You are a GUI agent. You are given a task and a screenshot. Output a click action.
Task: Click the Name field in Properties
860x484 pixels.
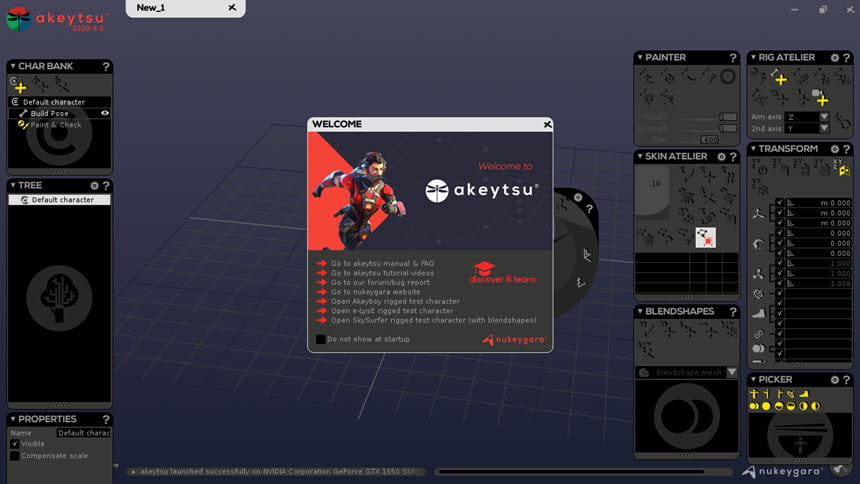point(83,433)
